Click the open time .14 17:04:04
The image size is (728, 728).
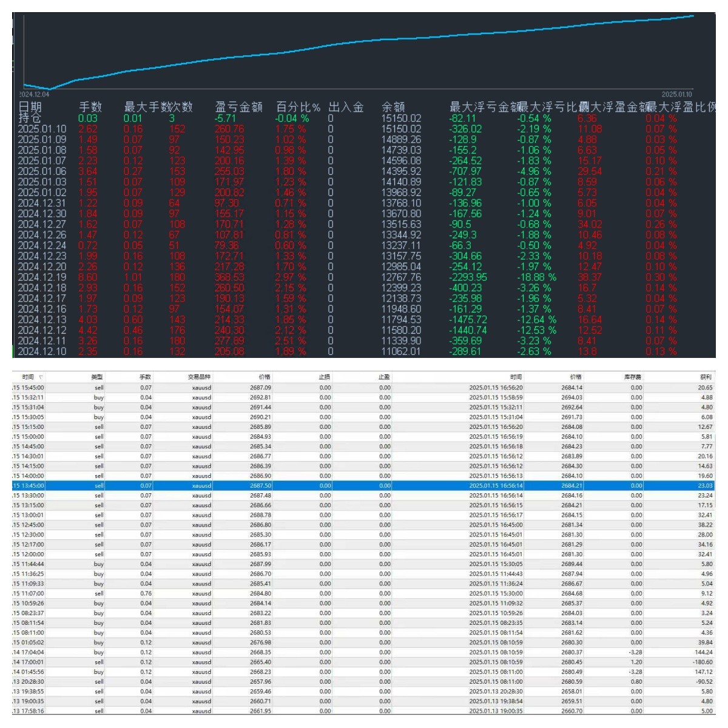[28, 652]
